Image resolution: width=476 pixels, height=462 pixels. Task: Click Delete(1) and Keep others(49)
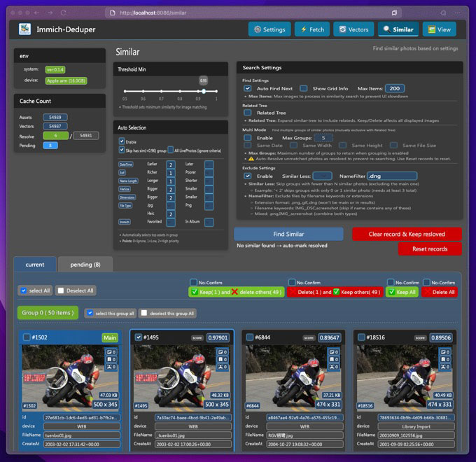pos(335,292)
